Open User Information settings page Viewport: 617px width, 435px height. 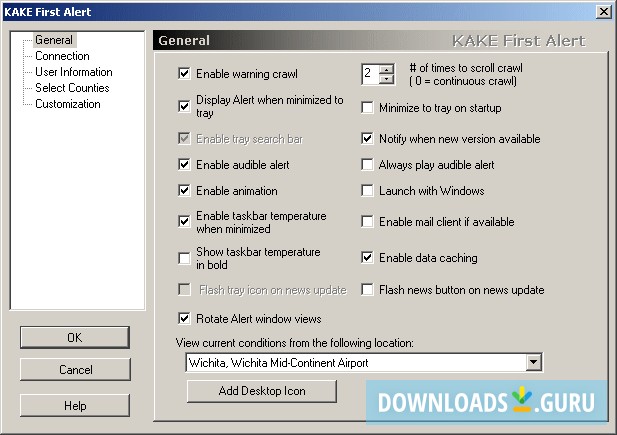pyautogui.click(x=74, y=72)
